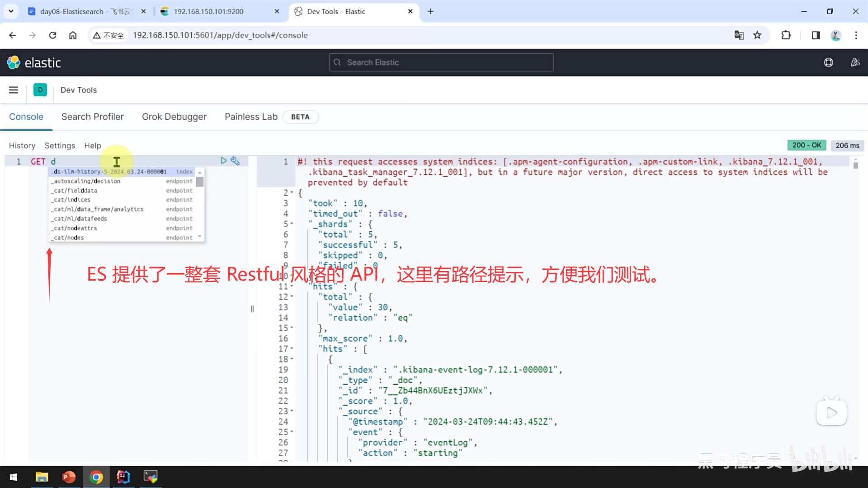Open the wrench request options icon
The image size is (868, 488).
(x=235, y=161)
